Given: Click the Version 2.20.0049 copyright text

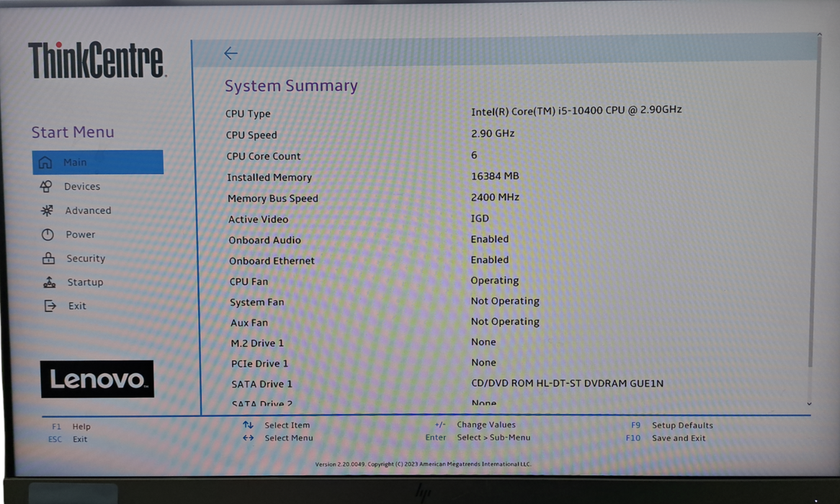Looking at the screenshot, I should click(x=423, y=464).
